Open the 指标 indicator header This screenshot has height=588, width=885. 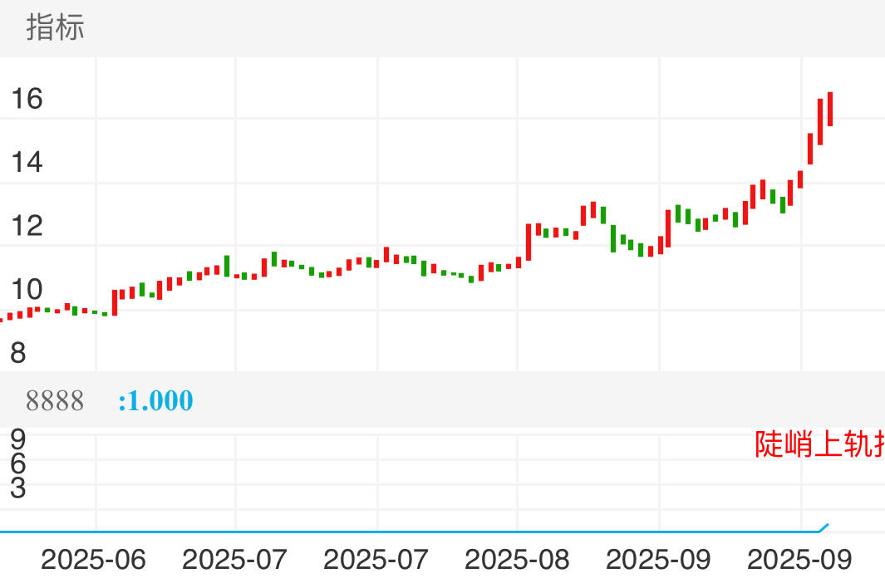coord(55,27)
